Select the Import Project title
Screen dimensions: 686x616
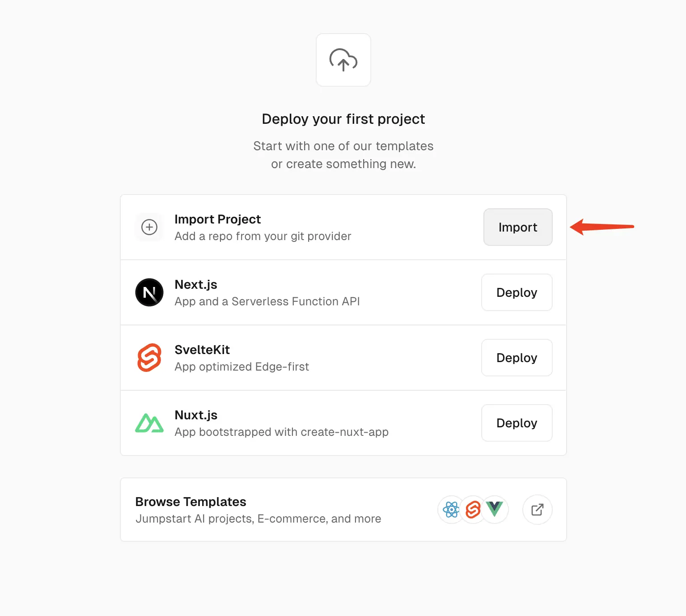pos(217,219)
